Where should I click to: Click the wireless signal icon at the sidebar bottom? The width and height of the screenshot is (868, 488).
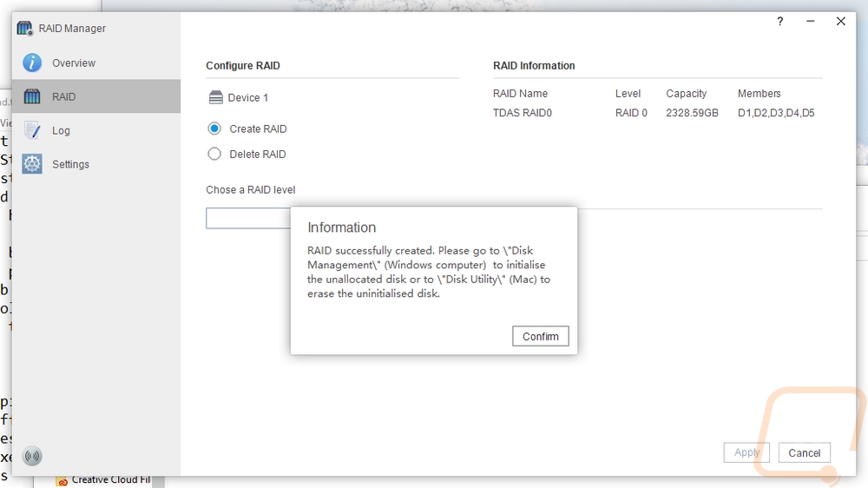32,456
